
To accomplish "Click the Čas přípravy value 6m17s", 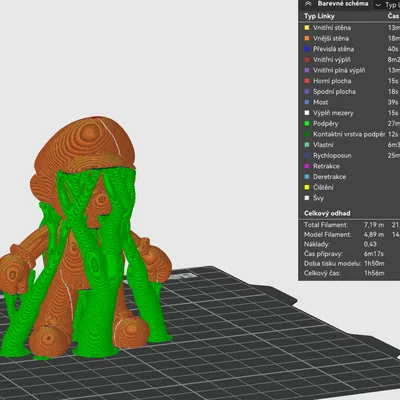I will pyautogui.click(x=374, y=254).
